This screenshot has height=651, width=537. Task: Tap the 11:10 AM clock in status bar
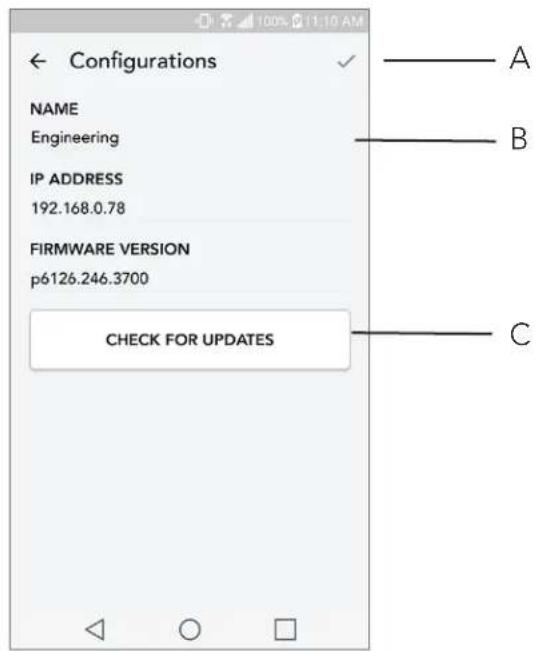pos(335,21)
